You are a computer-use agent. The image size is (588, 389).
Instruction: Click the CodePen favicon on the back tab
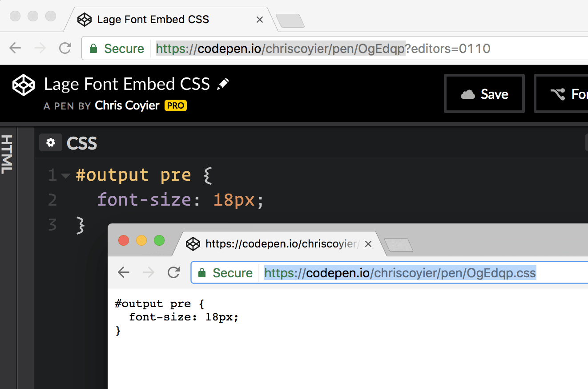(84, 20)
